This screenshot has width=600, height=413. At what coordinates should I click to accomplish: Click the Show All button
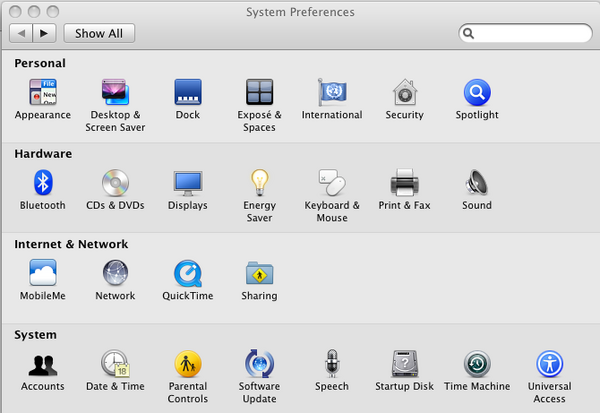coord(99,33)
